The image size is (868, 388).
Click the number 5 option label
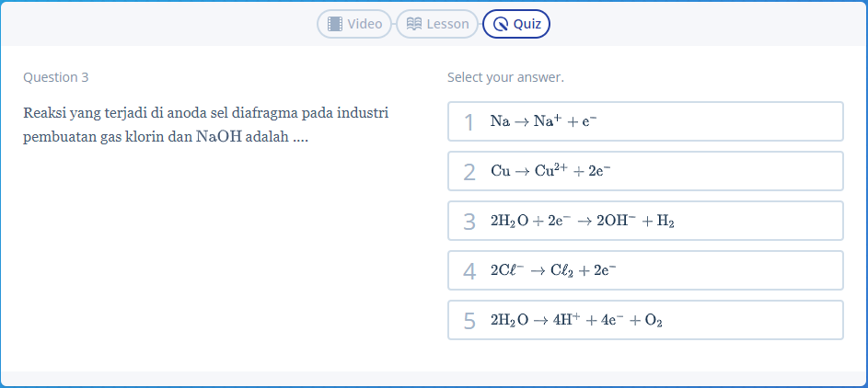click(469, 321)
